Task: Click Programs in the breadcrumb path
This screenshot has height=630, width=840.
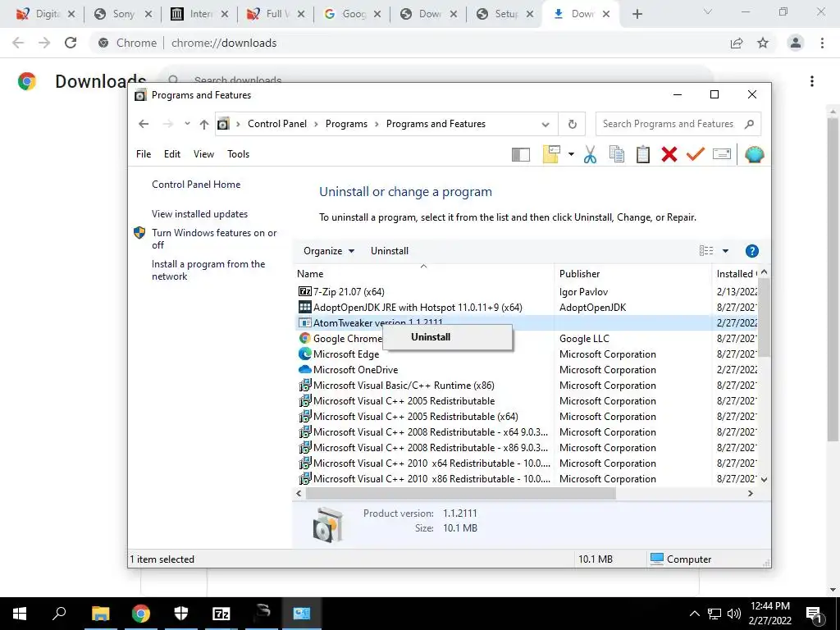Action: click(x=346, y=124)
